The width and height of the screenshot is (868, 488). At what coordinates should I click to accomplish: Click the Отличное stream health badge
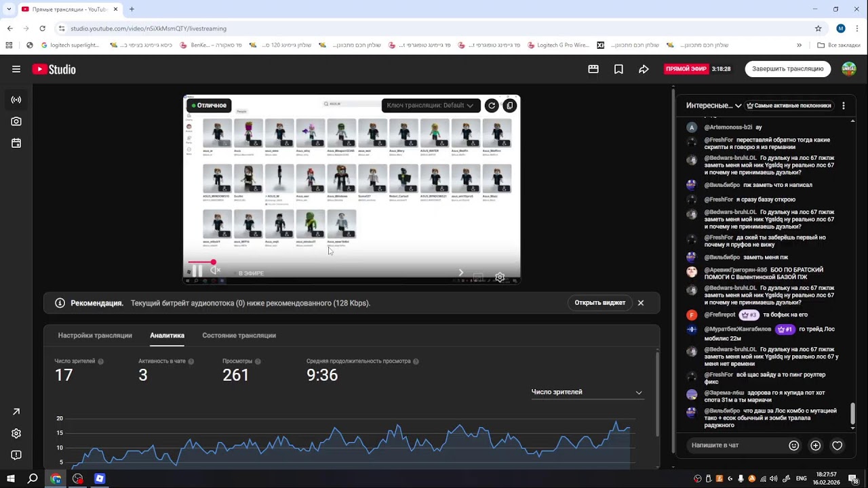pos(209,106)
